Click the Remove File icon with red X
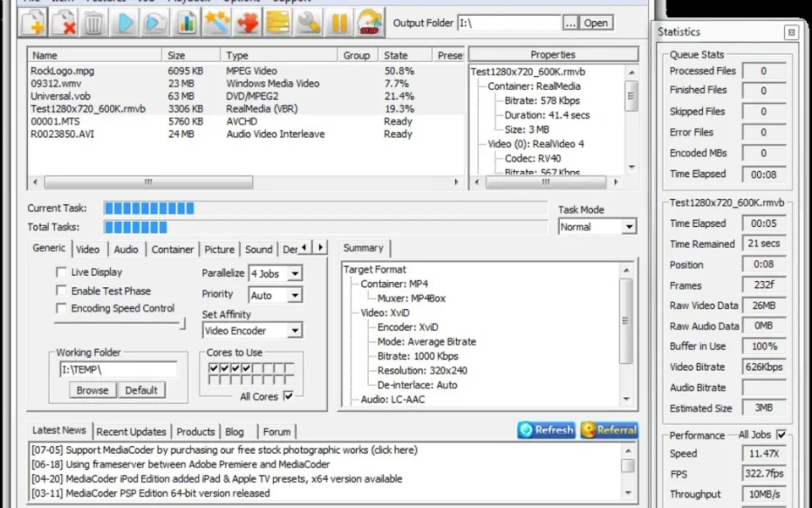Screen dimensions: 812x508 [x=63, y=23]
